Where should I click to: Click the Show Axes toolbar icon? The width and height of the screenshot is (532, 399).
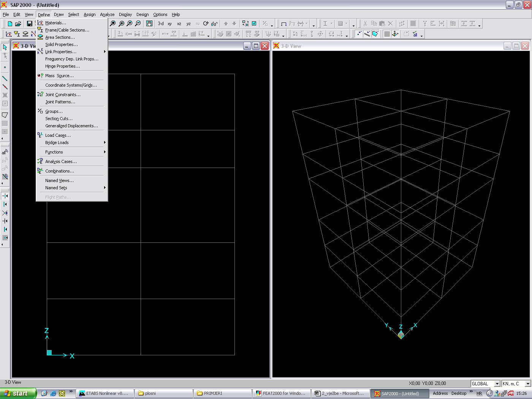pos(395,34)
